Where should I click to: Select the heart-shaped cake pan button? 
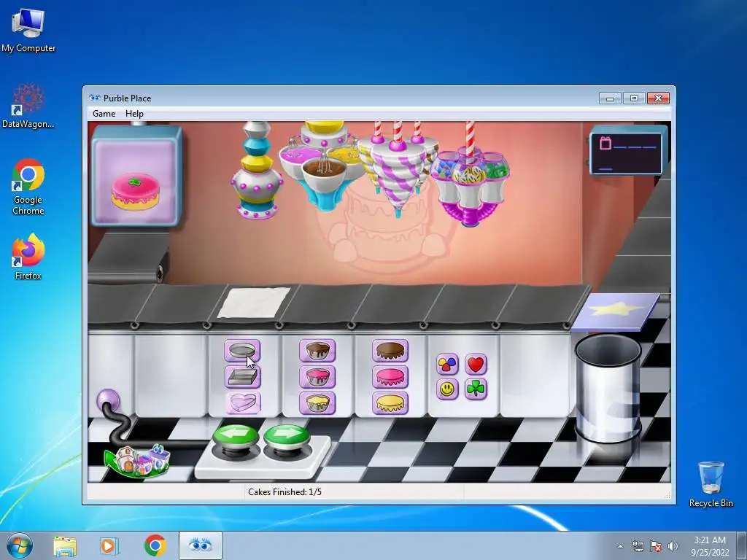[243, 402]
